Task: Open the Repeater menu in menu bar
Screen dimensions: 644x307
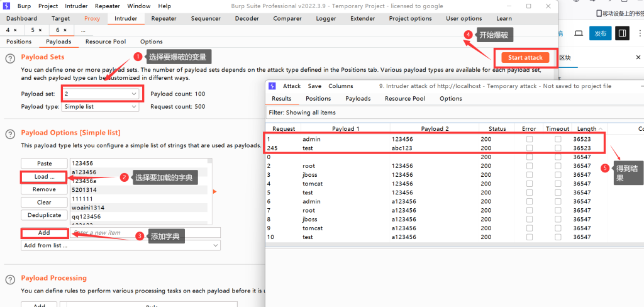Action: click(108, 6)
